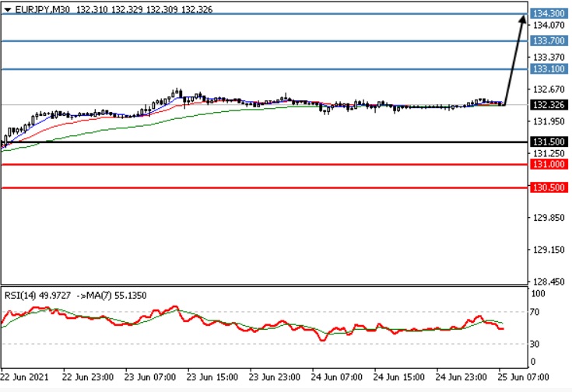Image resolution: width=572 pixels, height=392 pixels.
Task: Click the red 130.500 price label
Action: 549,187
